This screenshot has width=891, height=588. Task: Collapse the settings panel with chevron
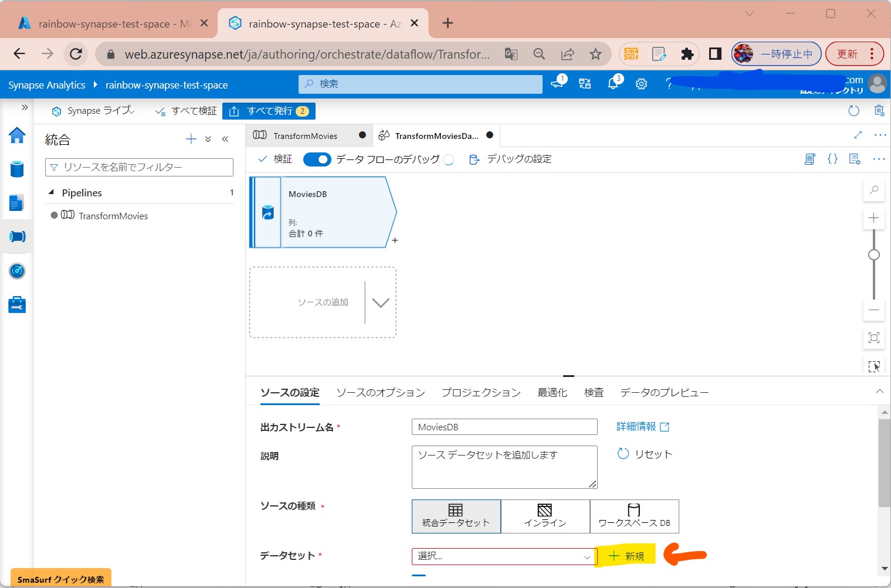pyautogui.click(x=879, y=391)
